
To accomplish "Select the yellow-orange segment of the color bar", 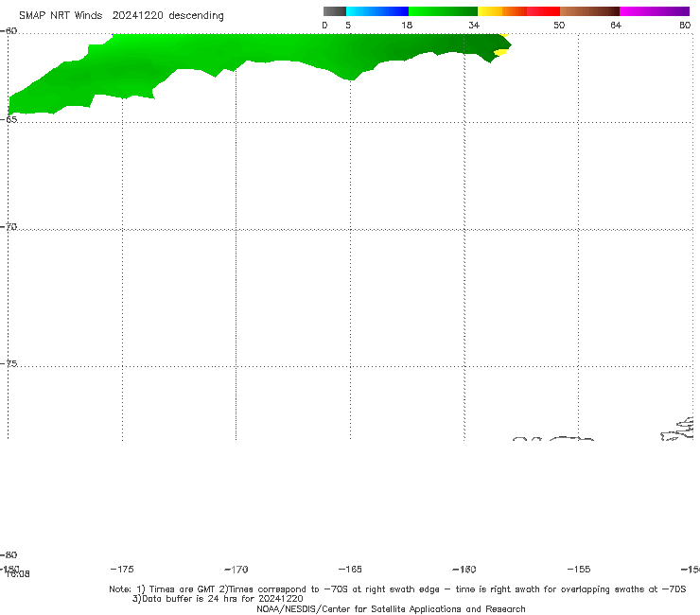I will 501,11.
